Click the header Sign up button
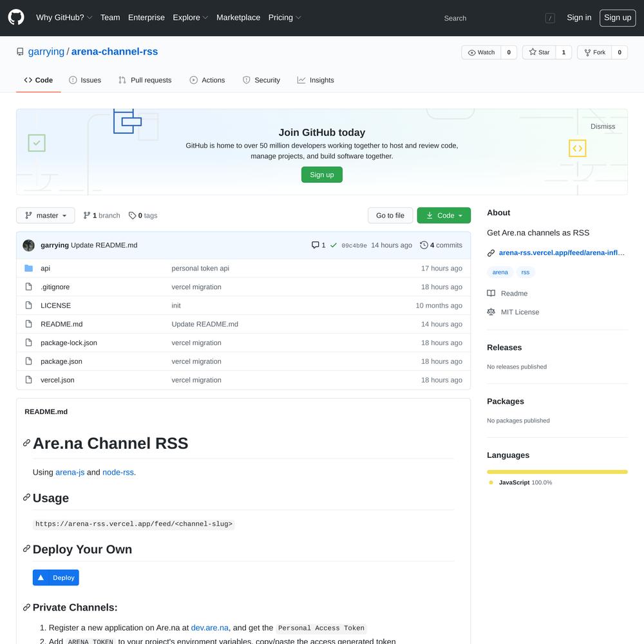This screenshot has width=644, height=644. (x=618, y=17)
